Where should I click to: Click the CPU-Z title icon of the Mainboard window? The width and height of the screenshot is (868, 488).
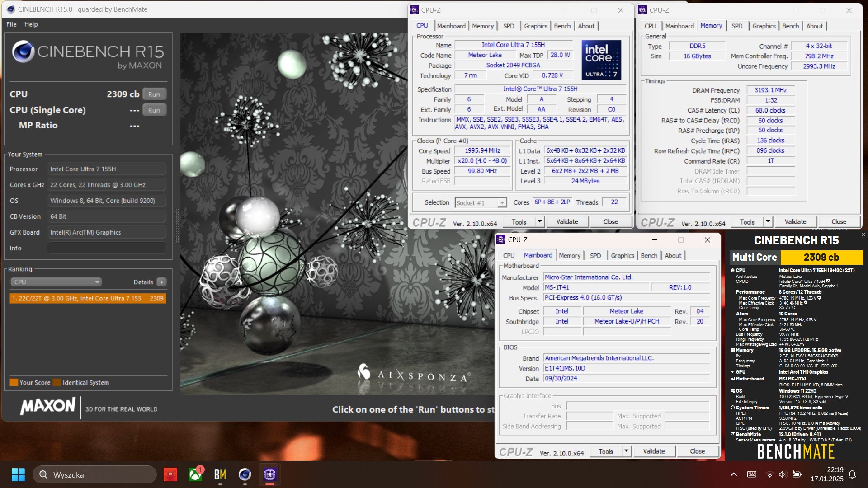(501, 240)
